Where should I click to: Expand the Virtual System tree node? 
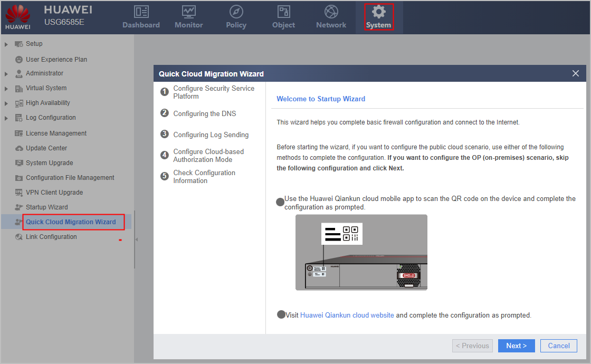tap(6, 89)
